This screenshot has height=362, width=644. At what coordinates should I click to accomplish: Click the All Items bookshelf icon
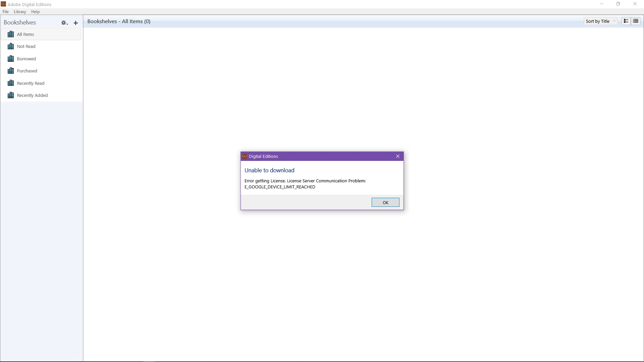pyautogui.click(x=11, y=34)
